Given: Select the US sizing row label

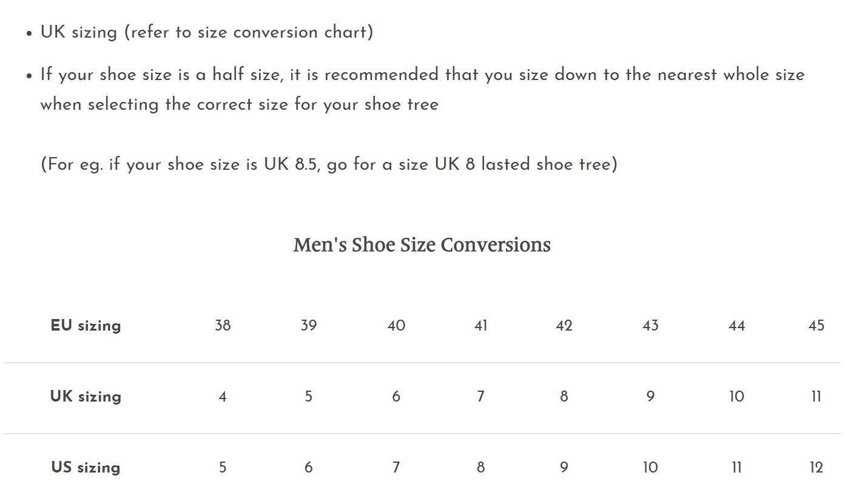Looking at the screenshot, I should pyautogui.click(x=86, y=468).
